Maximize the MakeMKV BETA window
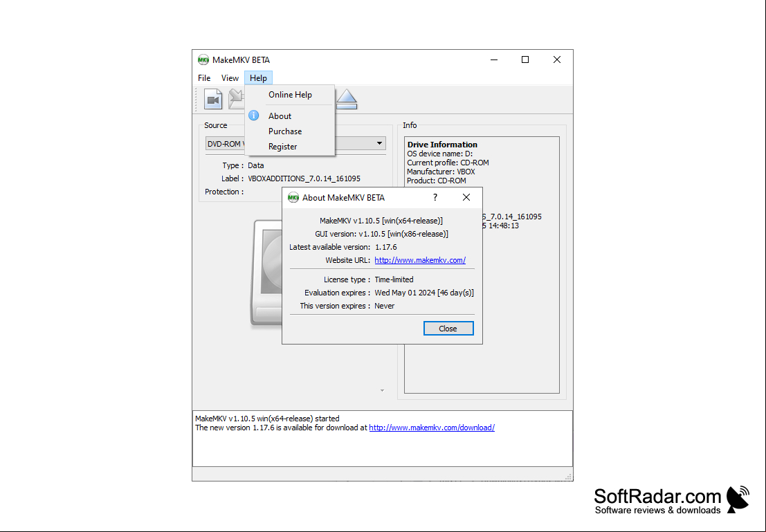The width and height of the screenshot is (766, 532). pos(525,59)
